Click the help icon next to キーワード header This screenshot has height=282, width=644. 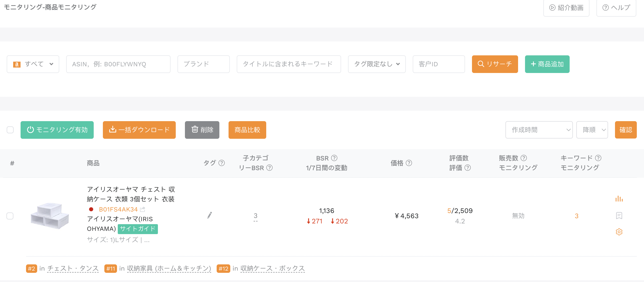pos(598,158)
